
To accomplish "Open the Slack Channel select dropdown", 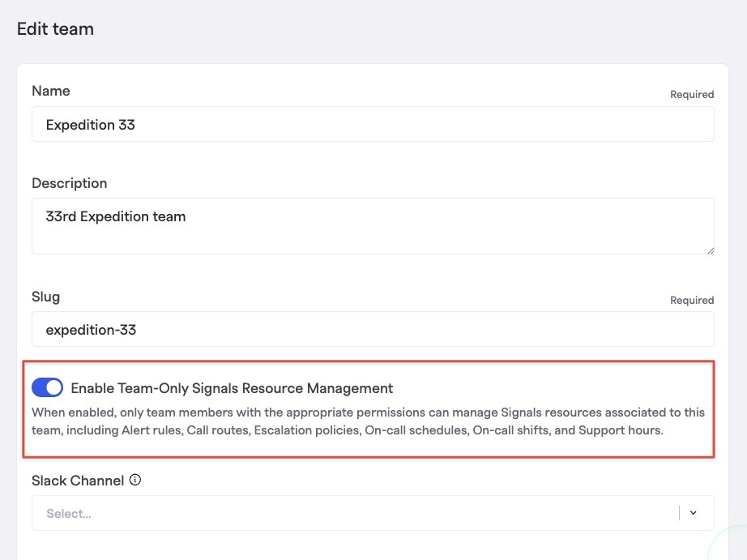I will click(x=373, y=513).
